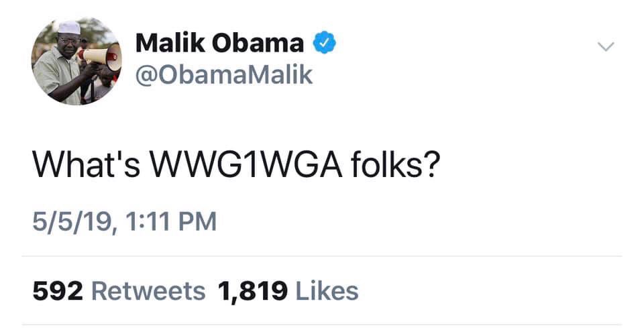644x330 pixels.
Task: Click the 1,819 count number
Action: tap(253, 291)
